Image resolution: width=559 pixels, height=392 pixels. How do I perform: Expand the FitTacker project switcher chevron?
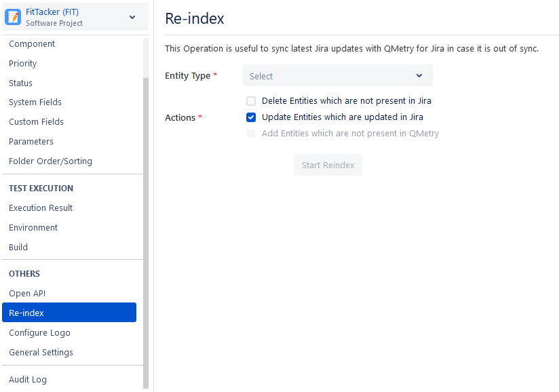point(132,17)
